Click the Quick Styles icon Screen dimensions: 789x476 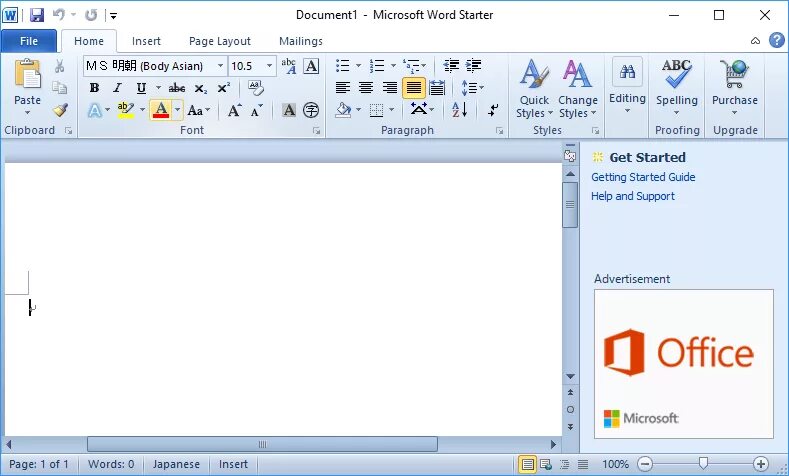[534, 74]
